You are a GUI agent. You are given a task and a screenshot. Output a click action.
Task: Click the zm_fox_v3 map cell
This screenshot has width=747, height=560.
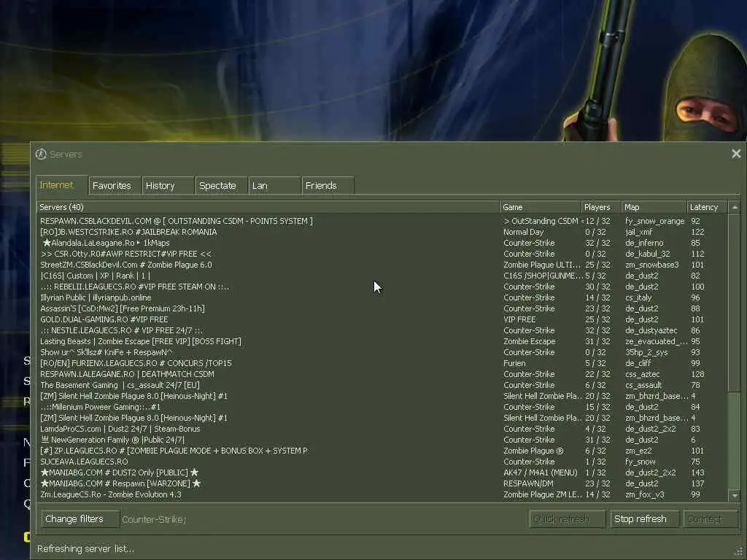[645, 495]
